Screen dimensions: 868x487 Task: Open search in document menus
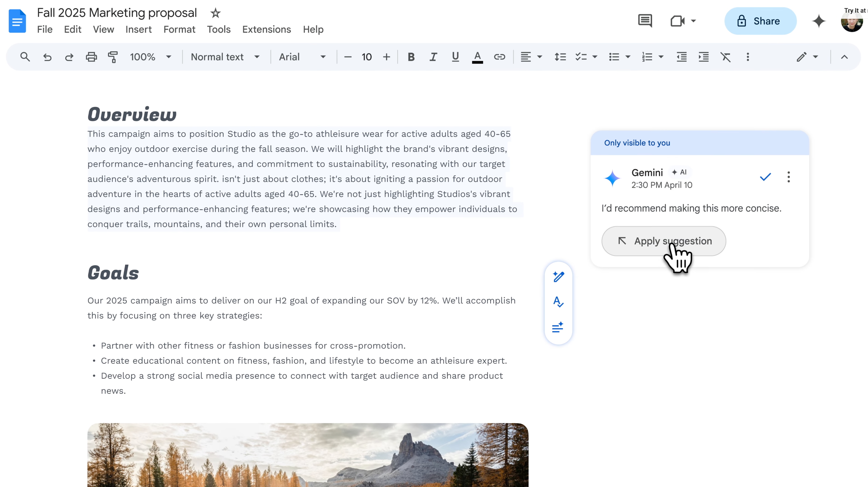[x=25, y=57]
